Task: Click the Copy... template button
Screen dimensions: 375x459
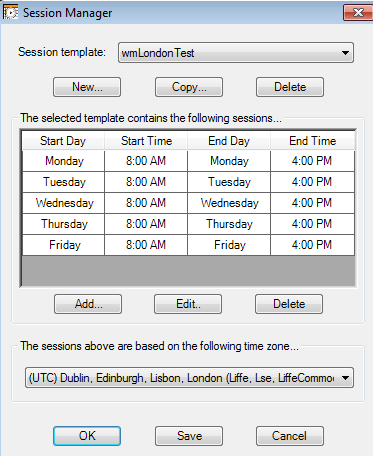Action: tap(189, 87)
